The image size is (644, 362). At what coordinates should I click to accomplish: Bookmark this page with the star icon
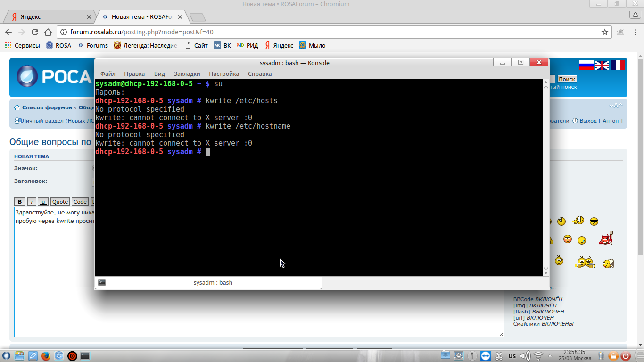[605, 32]
